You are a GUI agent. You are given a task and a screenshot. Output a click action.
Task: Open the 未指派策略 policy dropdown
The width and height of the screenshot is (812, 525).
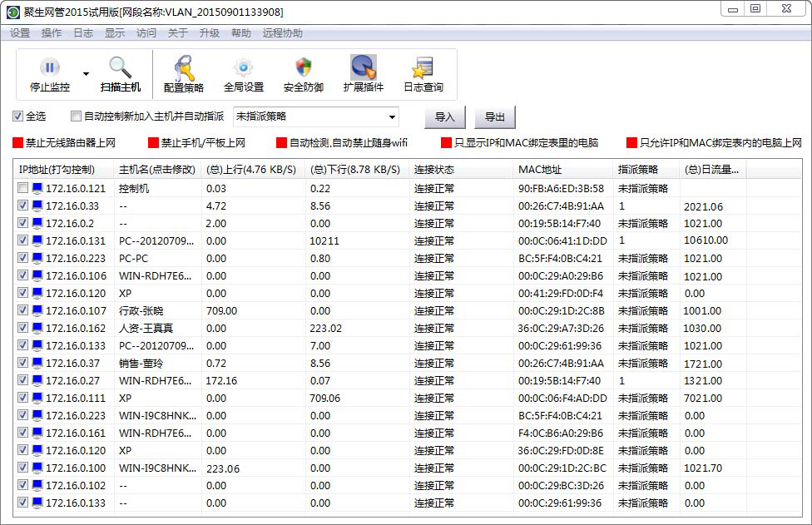click(x=390, y=116)
